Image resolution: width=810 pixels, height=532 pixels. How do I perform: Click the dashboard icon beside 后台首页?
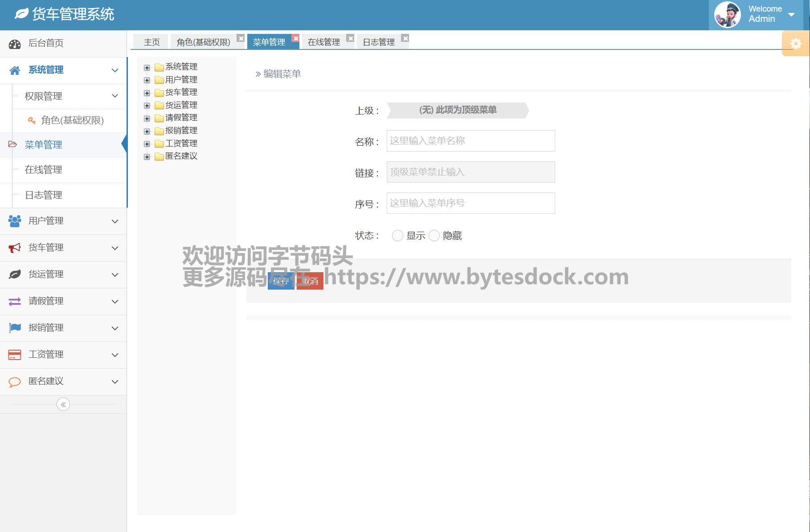click(x=15, y=44)
